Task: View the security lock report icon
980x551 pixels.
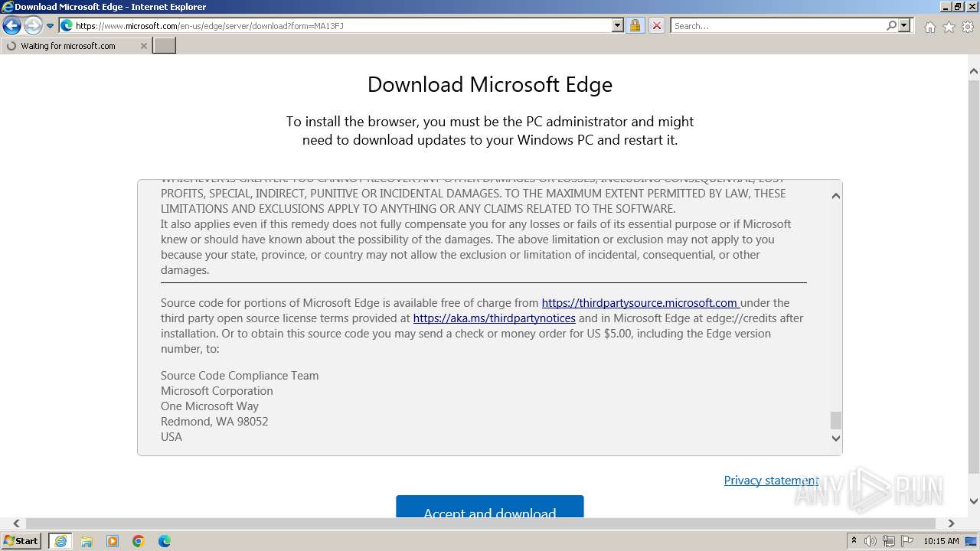Action: [635, 25]
